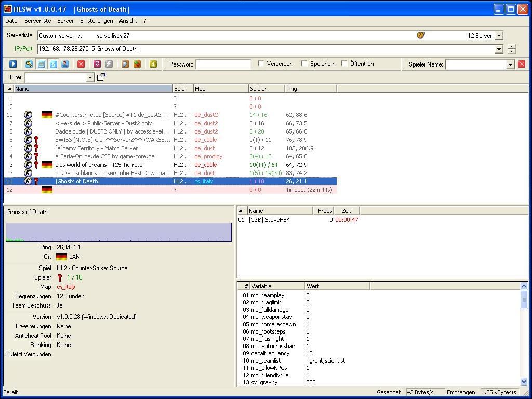Open the Serverliste dropdown arrow
The width and height of the screenshot is (532, 399).
click(x=499, y=36)
